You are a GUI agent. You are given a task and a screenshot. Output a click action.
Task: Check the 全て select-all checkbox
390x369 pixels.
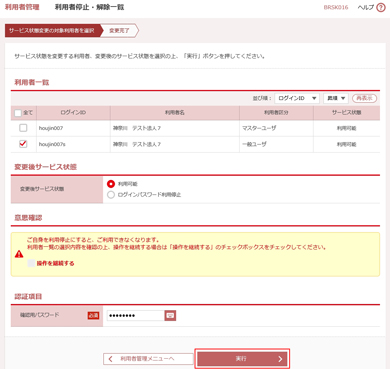point(18,113)
